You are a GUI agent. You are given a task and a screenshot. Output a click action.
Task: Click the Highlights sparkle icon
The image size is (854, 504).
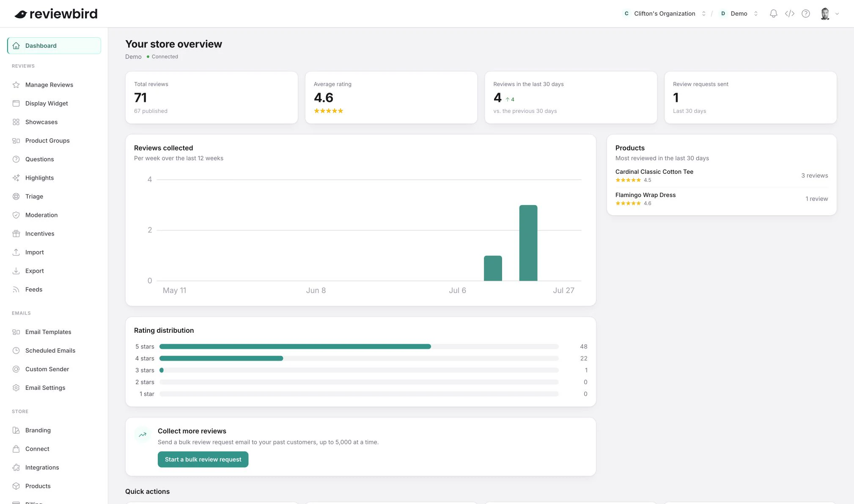tap(16, 178)
